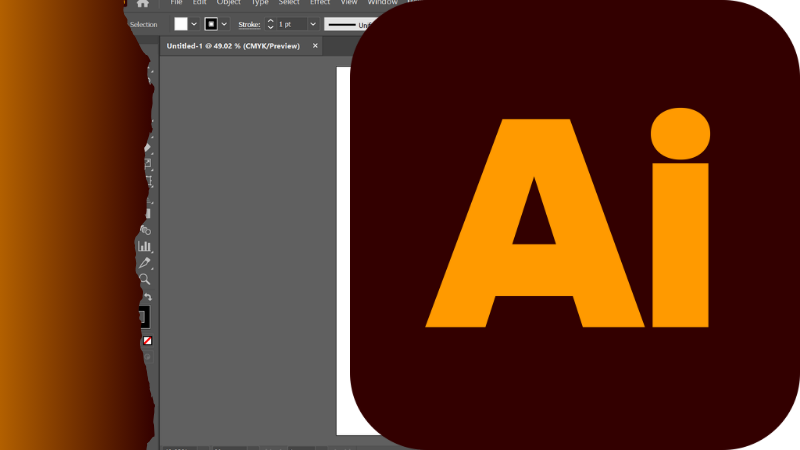Decrease stroke weight with down arrow
The width and height of the screenshot is (800, 450).
tap(270, 27)
